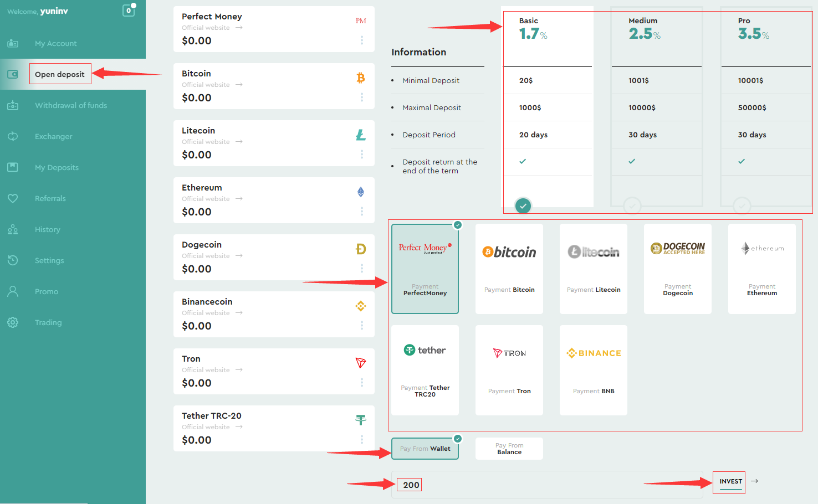Open Ethereum Official website link
Image resolution: width=818 pixels, height=504 pixels.
click(212, 199)
